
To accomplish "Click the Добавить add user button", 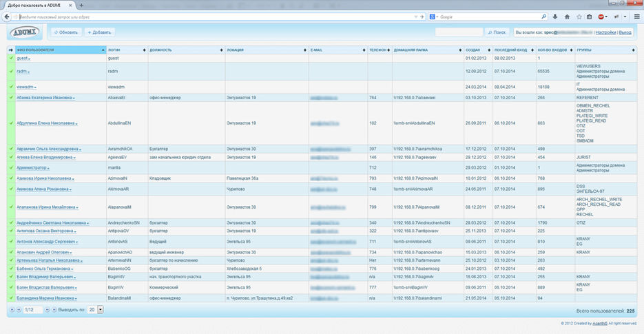I will [x=99, y=32].
